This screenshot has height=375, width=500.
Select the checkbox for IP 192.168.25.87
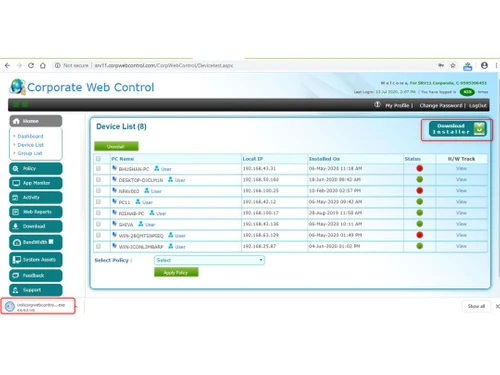tap(98, 246)
